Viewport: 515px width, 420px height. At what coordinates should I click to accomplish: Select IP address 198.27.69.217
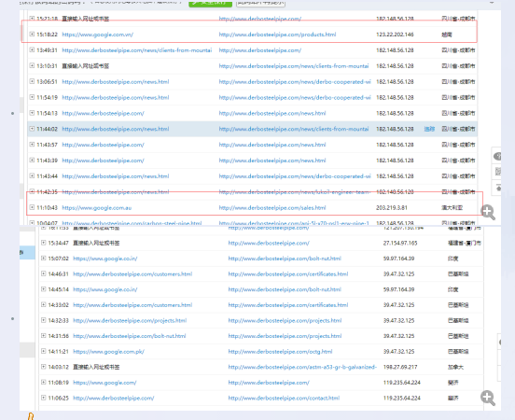point(400,367)
